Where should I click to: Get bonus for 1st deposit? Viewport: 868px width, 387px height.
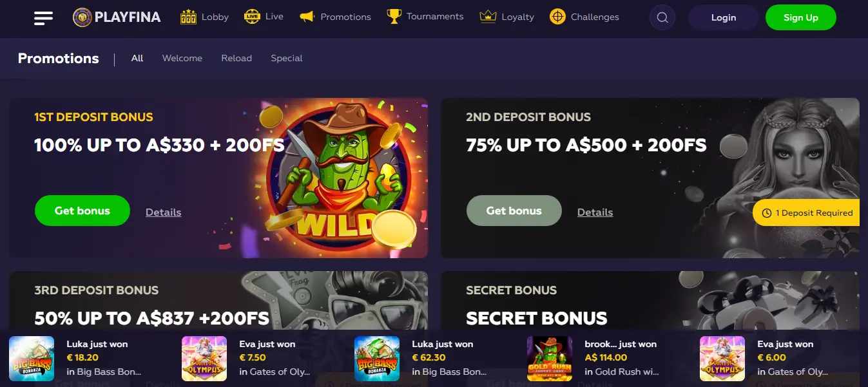82,211
